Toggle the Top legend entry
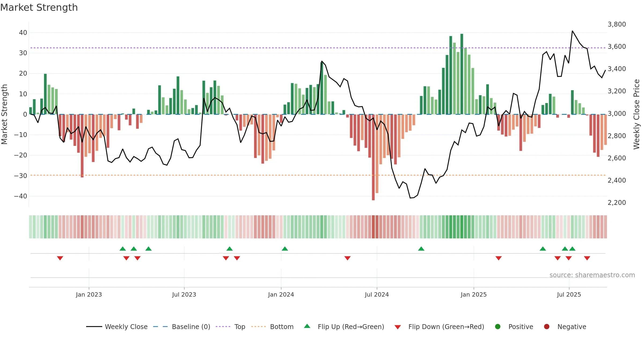The image size is (644, 362). 230,327
